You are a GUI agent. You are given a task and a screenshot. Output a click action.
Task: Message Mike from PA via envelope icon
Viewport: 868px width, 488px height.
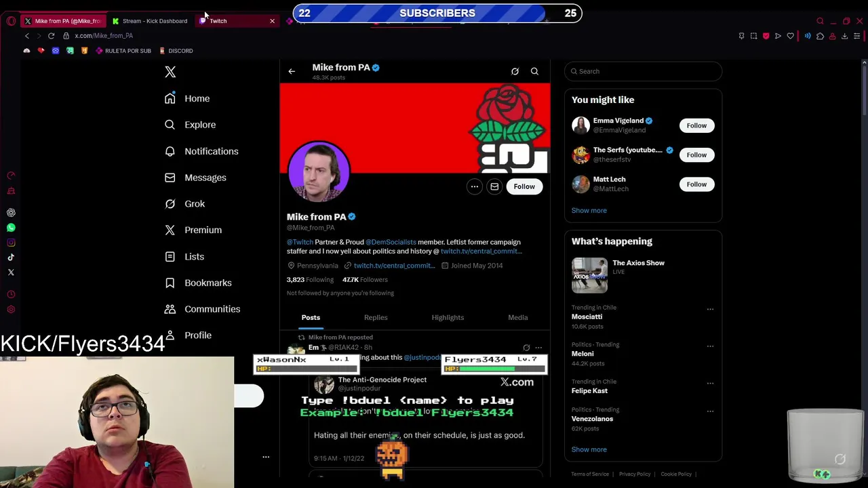click(494, 186)
